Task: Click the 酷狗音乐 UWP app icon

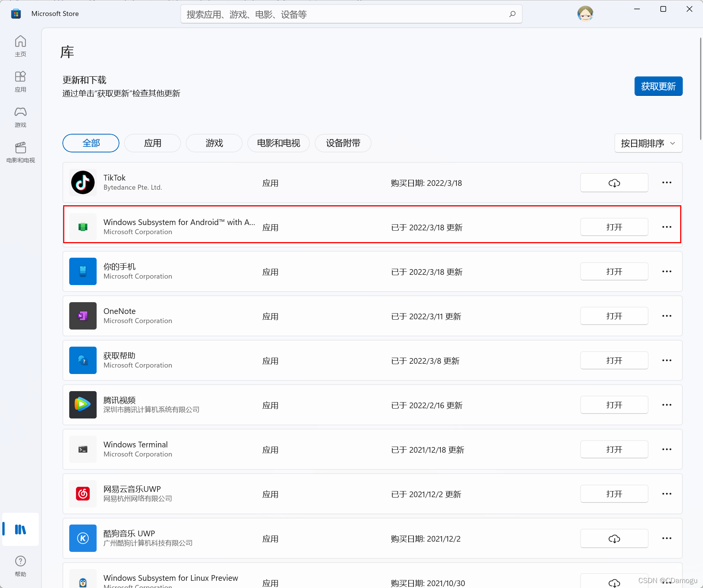Action: (83, 538)
